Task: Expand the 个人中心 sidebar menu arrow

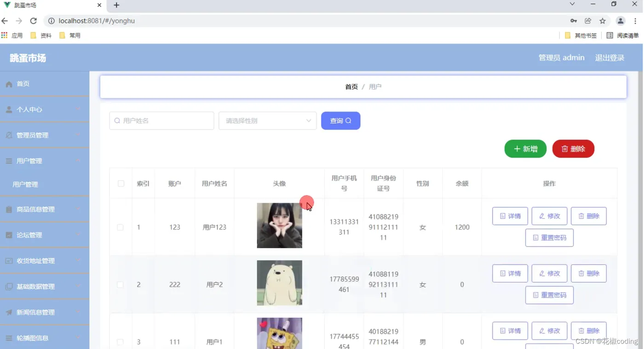Action: click(78, 109)
